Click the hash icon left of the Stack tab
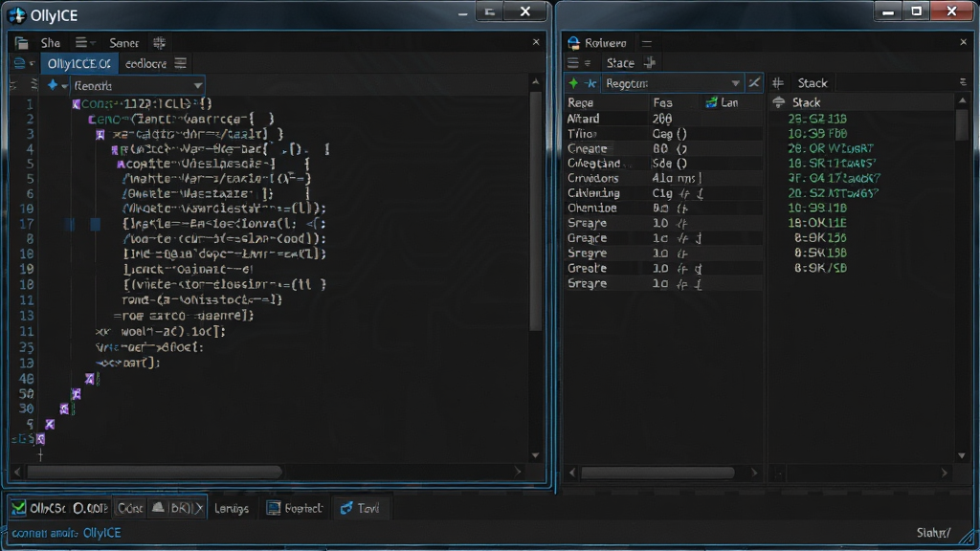980x551 pixels. tap(777, 83)
